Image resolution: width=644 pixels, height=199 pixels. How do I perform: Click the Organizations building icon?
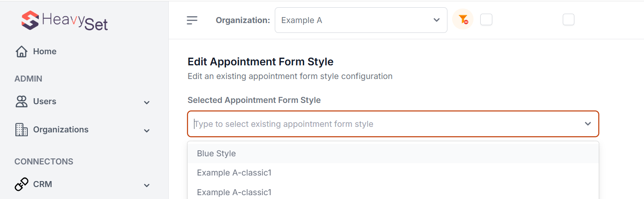(21, 130)
